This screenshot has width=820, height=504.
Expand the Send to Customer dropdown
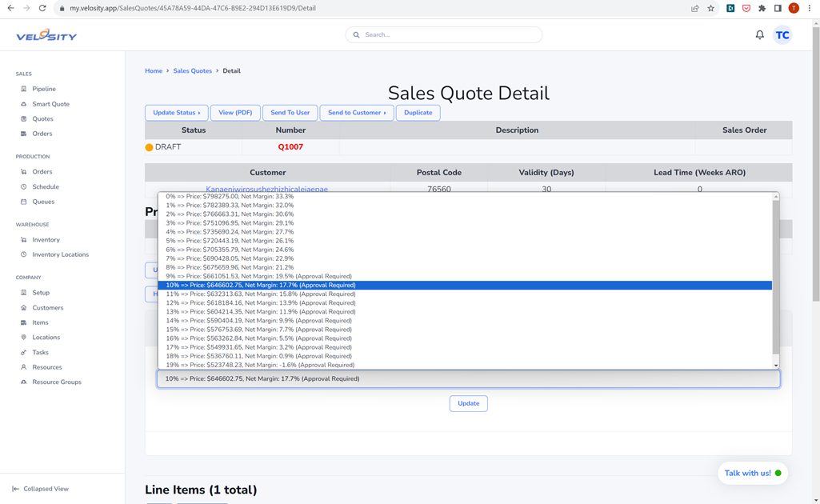coord(356,113)
